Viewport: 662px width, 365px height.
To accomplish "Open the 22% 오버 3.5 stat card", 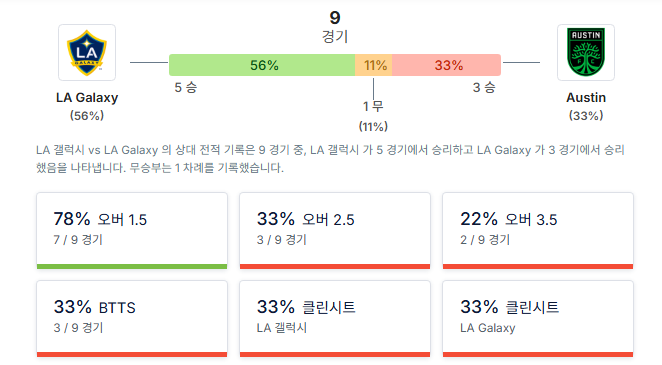I will pos(538,231).
